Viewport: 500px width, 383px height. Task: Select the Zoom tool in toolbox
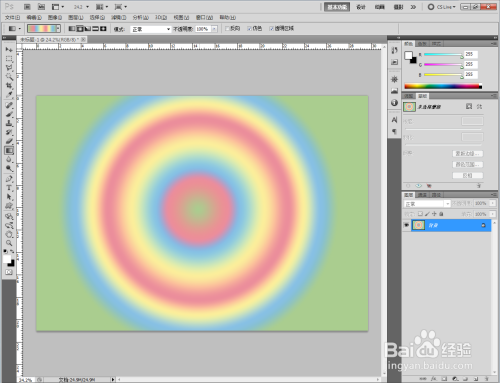[x=9, y=243]
